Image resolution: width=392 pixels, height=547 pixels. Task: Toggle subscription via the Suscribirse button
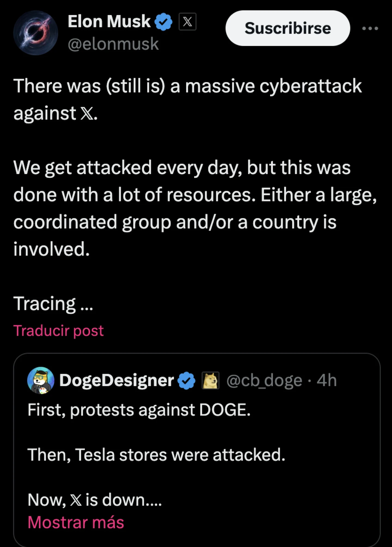click(x=288, y=28)
